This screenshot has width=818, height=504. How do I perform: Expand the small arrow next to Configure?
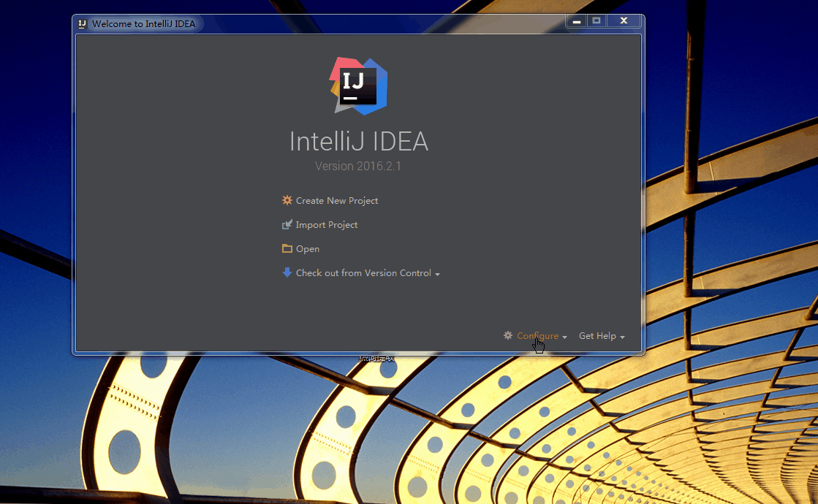(565, 337)
